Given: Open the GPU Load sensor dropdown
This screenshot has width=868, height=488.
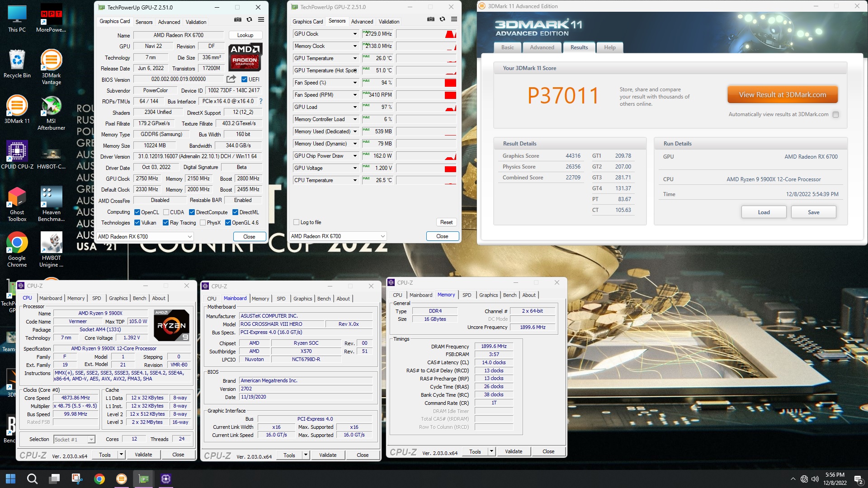Looking at the screenshot, I should pyautogui.click(x=355, y=107).
